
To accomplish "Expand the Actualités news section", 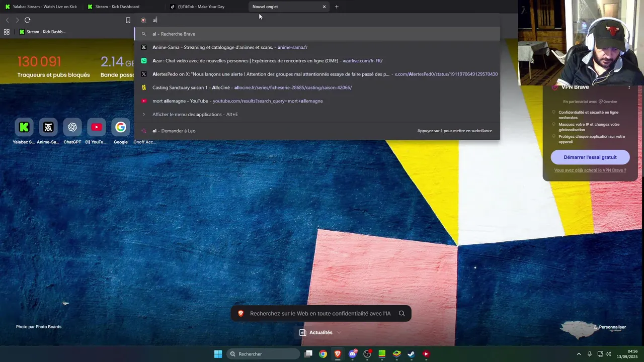I will click(339, 332).
